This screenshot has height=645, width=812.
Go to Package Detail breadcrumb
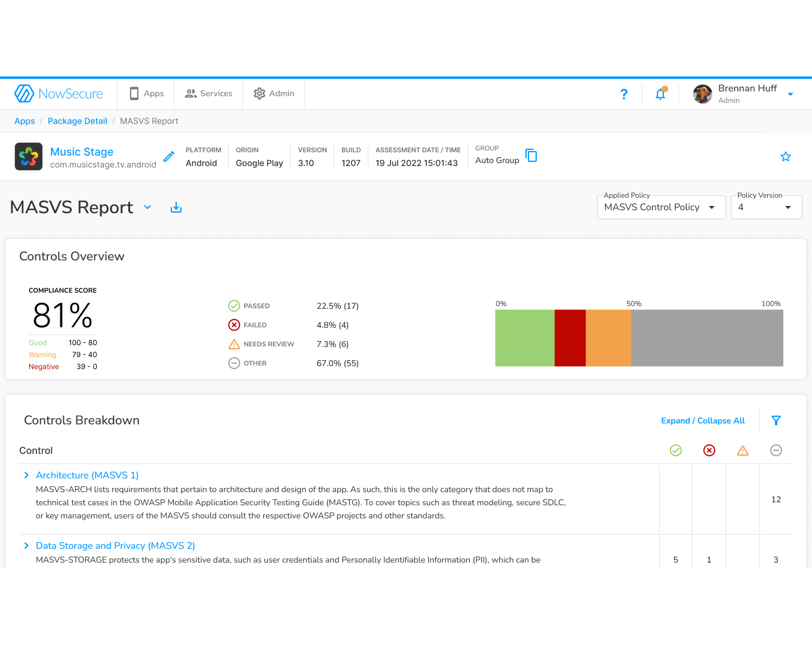coord(78,121)
